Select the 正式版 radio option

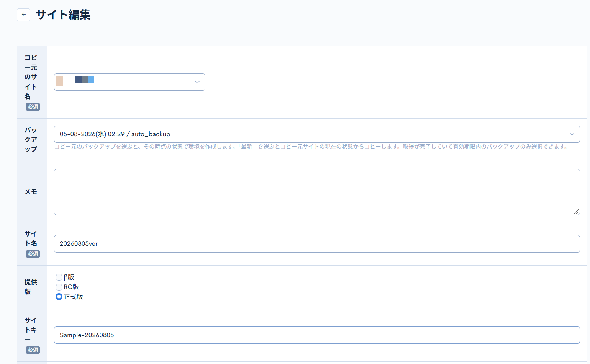click(x=59, y=297)
